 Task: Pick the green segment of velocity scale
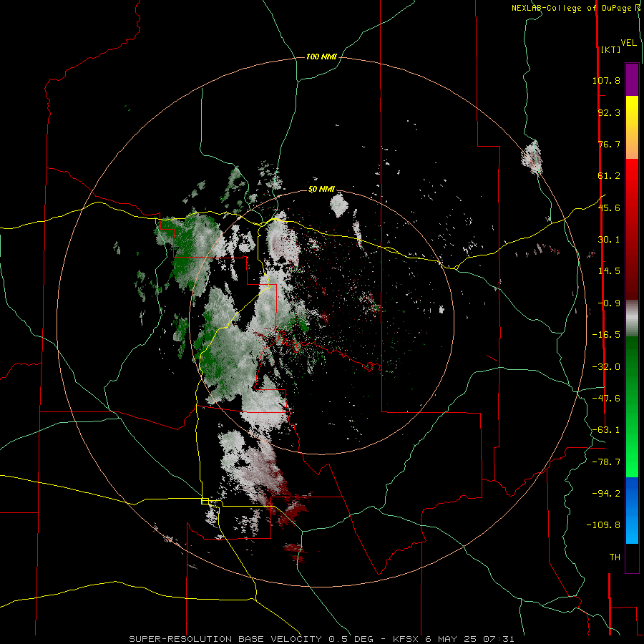[632, 406]
